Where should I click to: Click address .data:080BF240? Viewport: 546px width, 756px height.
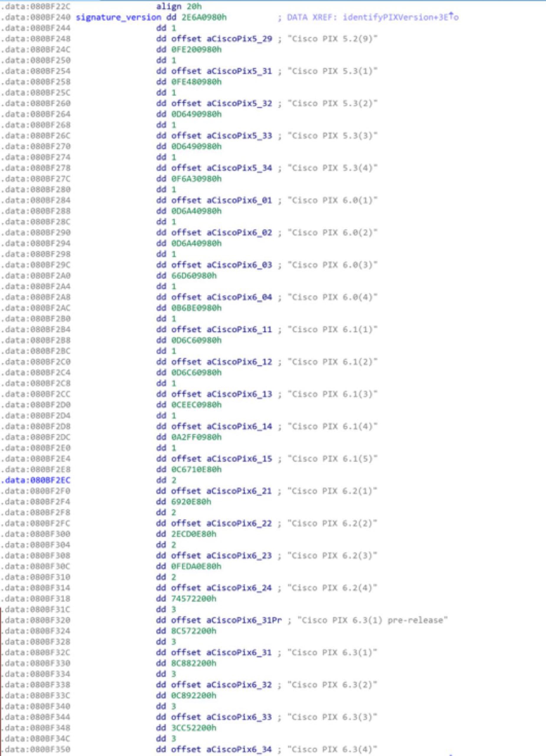coord(36,17)
